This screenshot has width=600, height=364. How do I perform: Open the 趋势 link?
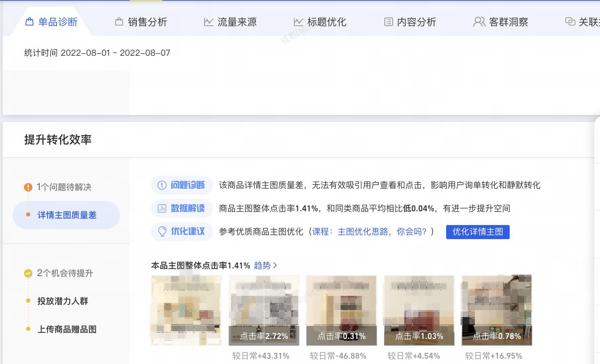click(x=262, y=265)
